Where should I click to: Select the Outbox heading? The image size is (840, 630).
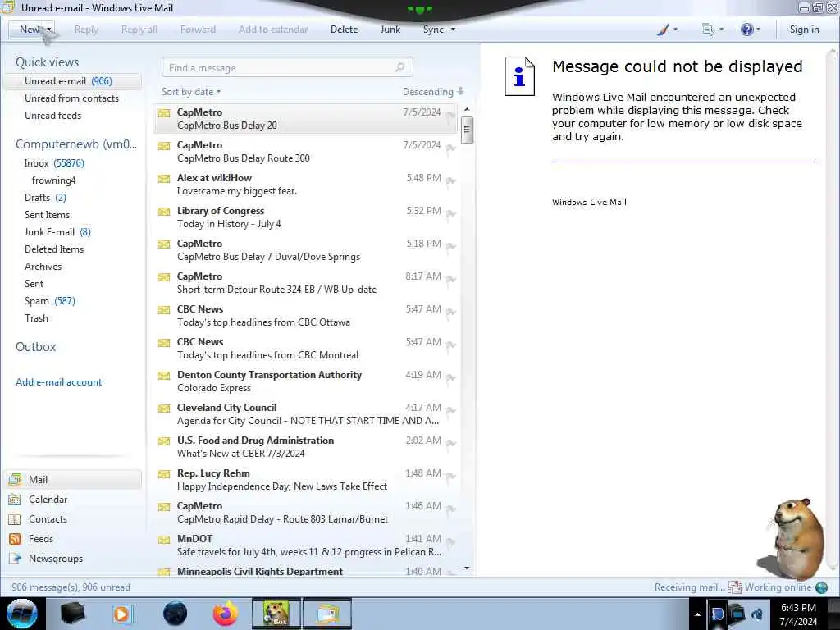point(35,347)
